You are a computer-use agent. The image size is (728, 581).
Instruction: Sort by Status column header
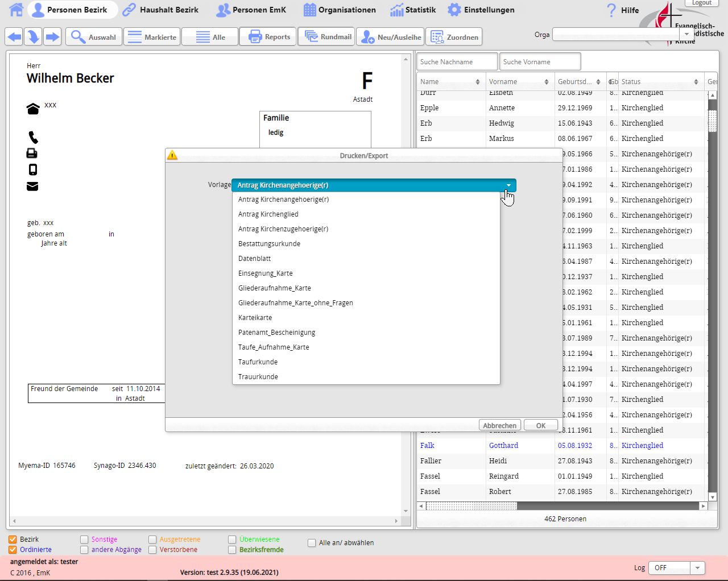coord(661,82)
